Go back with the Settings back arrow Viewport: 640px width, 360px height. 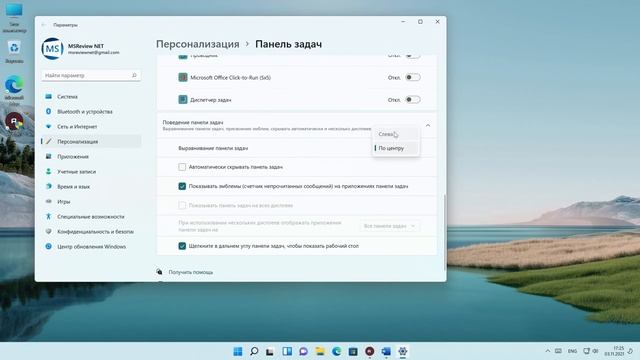43,25
